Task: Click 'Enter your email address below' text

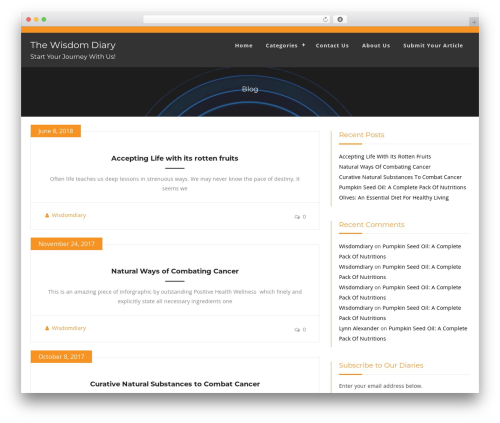Action: [x=380, y=386]
